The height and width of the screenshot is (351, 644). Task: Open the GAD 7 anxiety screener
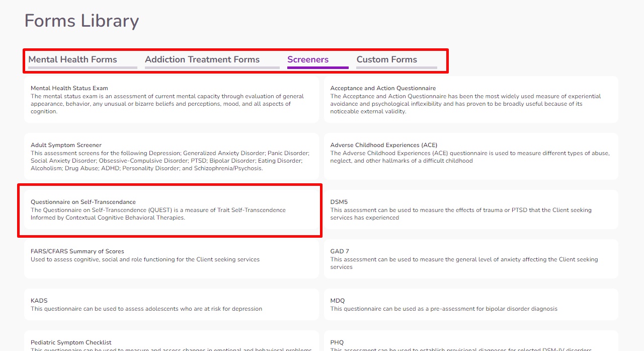pos(471,259)
